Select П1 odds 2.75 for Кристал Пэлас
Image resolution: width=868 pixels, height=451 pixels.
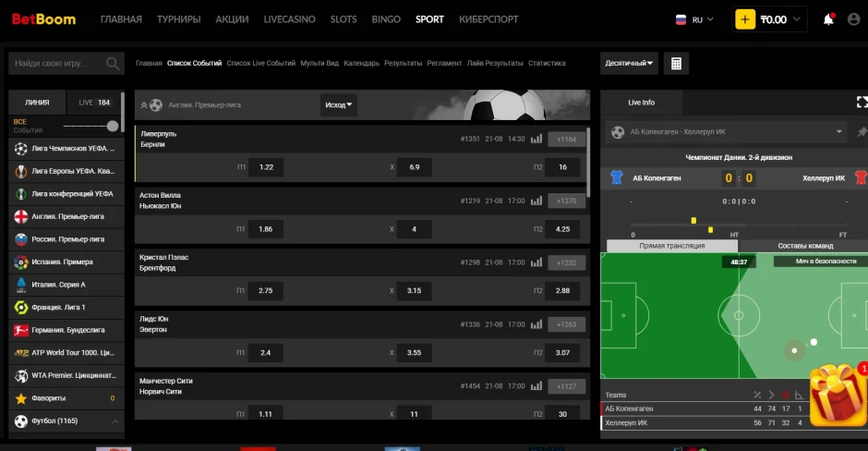(266, 290)
